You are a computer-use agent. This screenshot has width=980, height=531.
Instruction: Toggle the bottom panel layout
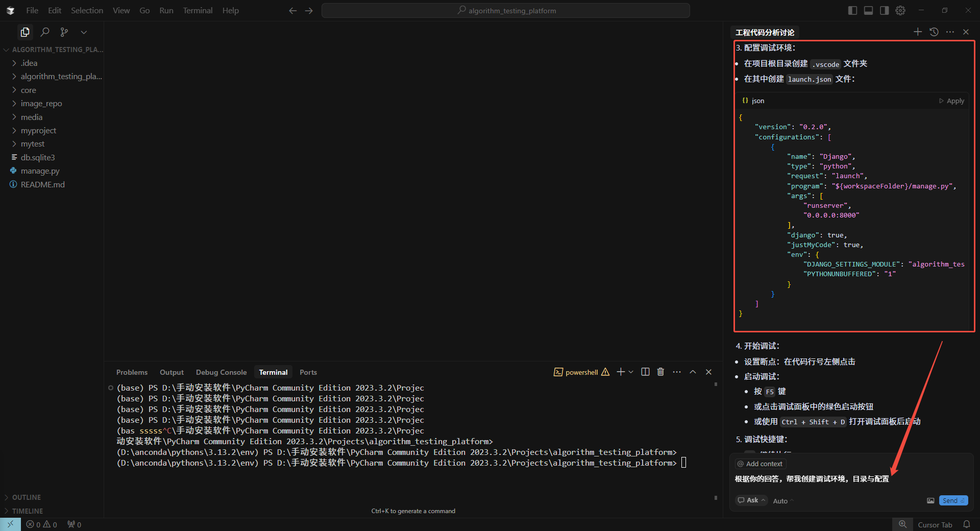[868, 11]
